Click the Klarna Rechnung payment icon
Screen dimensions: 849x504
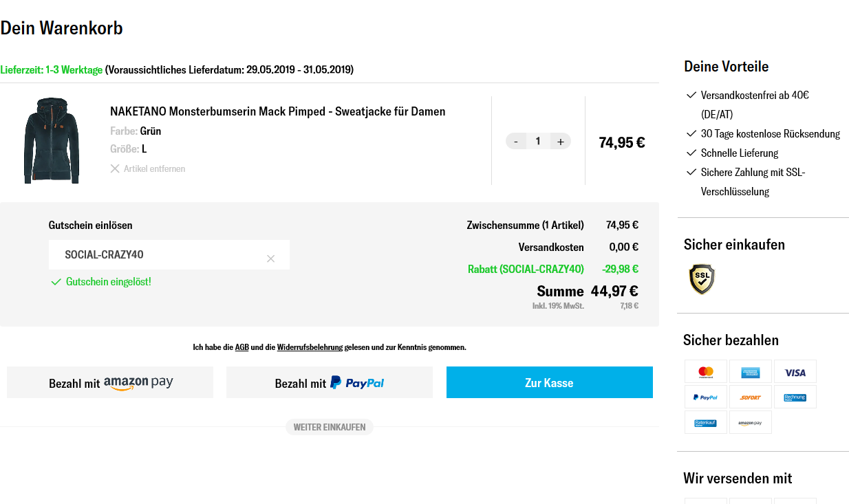pos(795,397)
